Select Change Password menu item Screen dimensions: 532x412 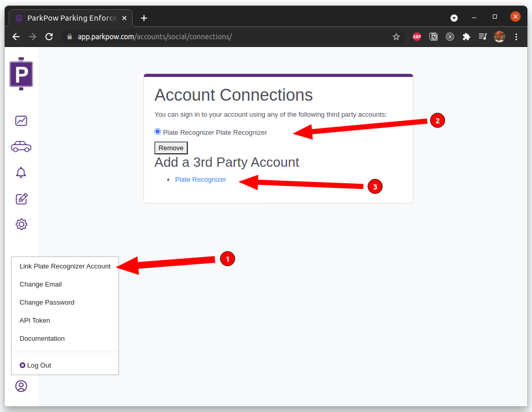(x=47, y=303)
